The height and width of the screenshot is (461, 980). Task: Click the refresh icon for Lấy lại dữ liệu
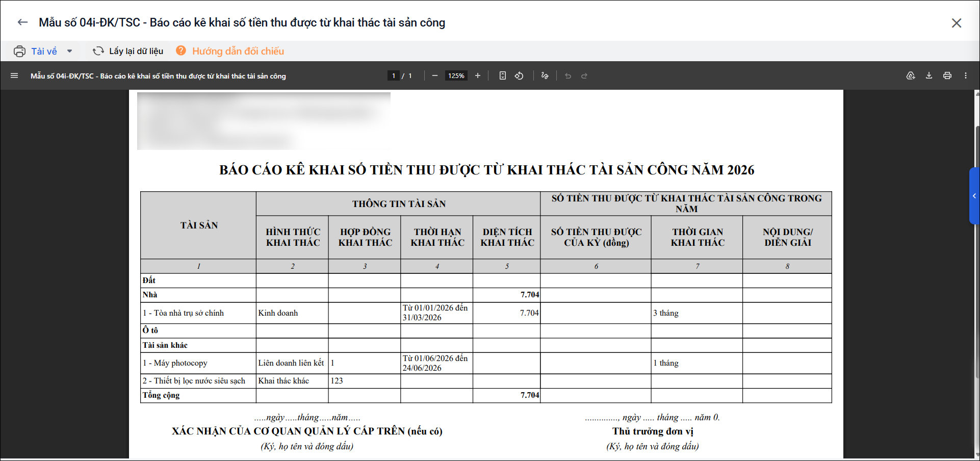[98, 51]
